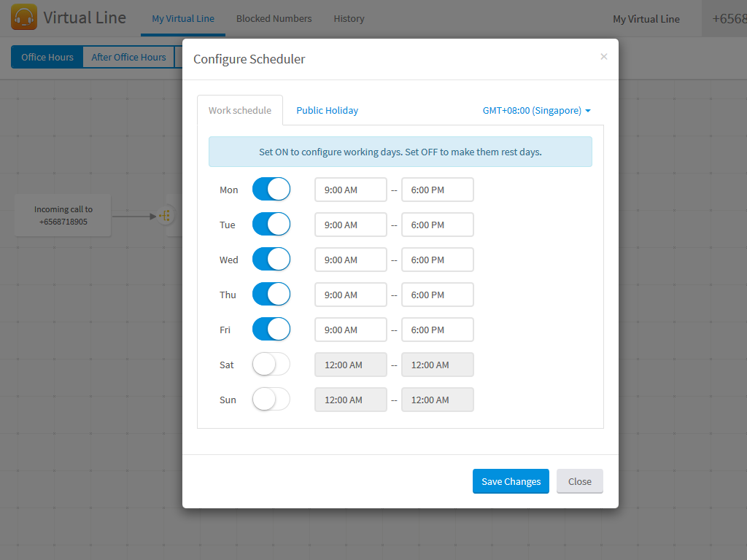
Task: Click the Incoming call to +6568718905 node
Action: pos(63,215)
